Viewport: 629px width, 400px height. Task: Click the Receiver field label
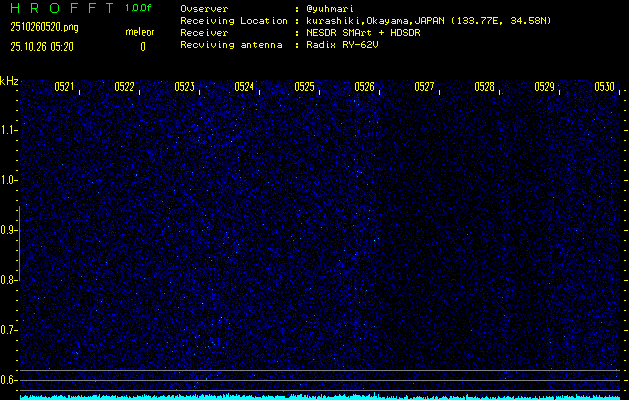coord(204,33)
